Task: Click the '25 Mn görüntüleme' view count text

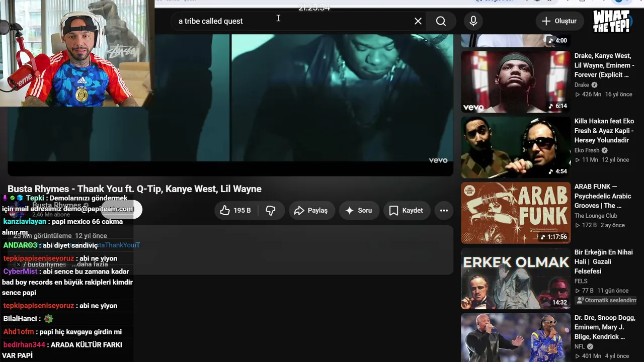Action: pos(43,236)
